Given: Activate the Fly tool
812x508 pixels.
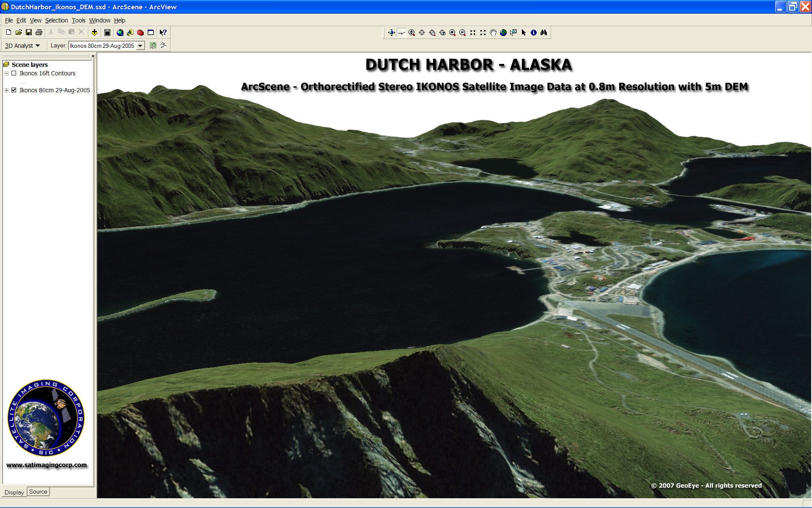Looking at the screenshot, I should 401,33.
